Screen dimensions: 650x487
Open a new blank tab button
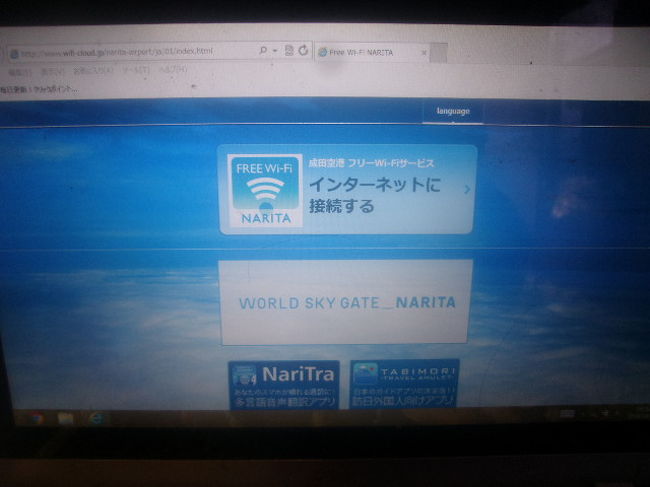coord(439,53)
